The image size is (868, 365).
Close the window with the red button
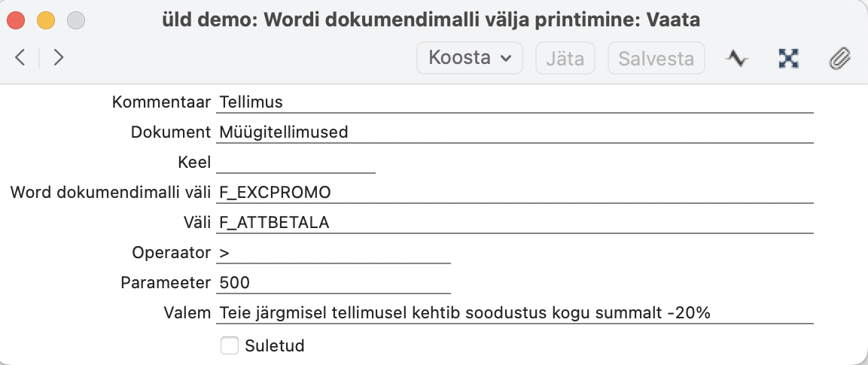tap(16, 20)
